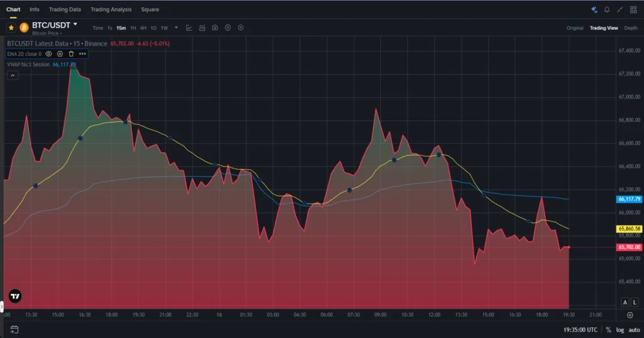The image size is (644, 338).
Task: Switch to Depth chart view
Action: pos(631,28)
